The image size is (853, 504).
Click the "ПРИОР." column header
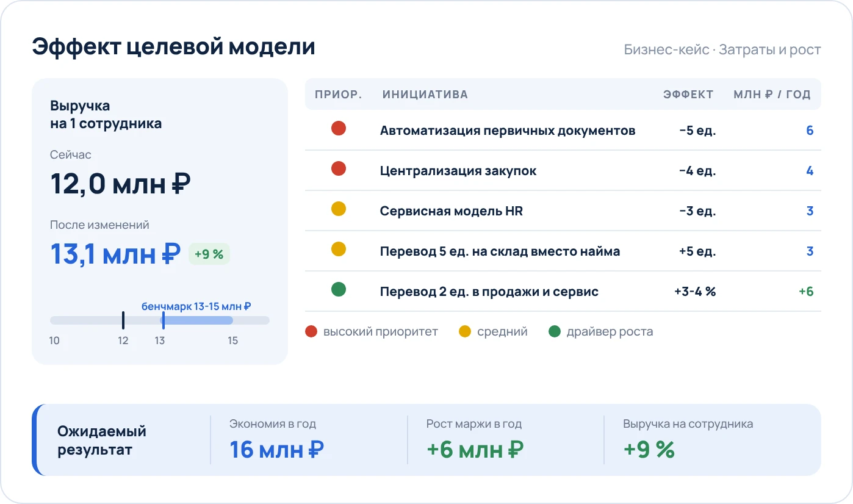(x=339, y=95)
